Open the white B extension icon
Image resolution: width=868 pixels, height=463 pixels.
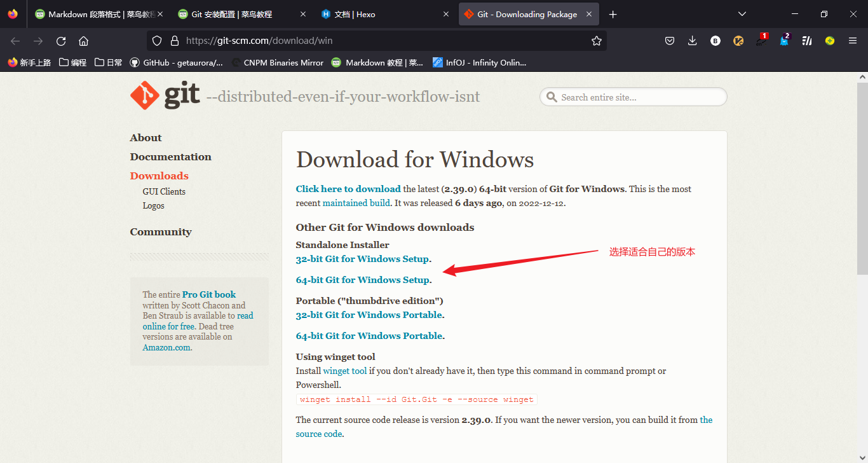[715, 41]
